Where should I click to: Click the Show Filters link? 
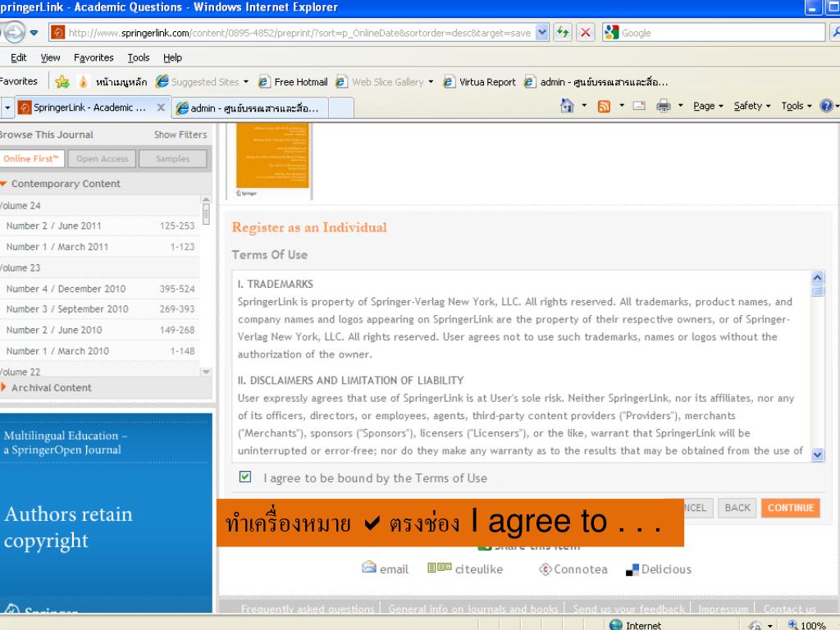180,135
